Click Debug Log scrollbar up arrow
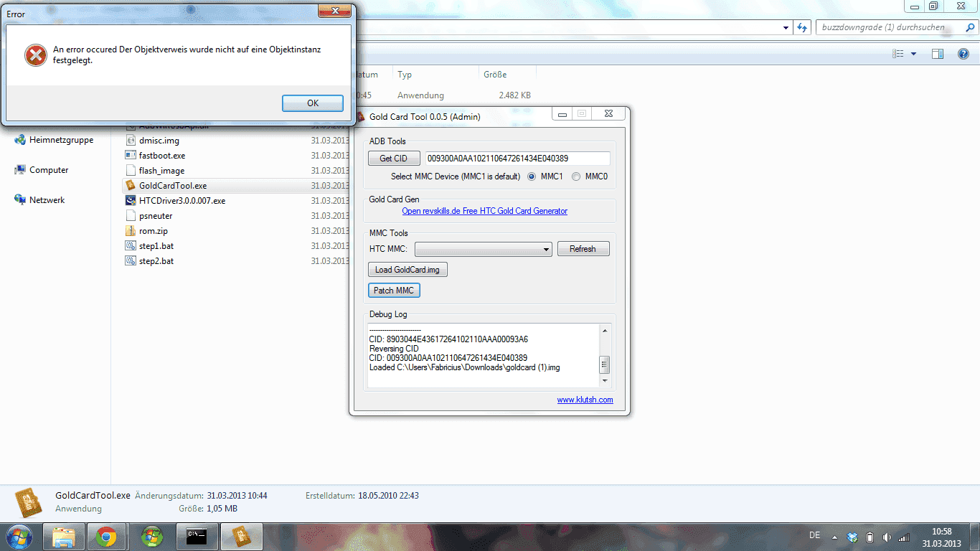Viewport: 980px width, 551px height. tap(605, 331)
